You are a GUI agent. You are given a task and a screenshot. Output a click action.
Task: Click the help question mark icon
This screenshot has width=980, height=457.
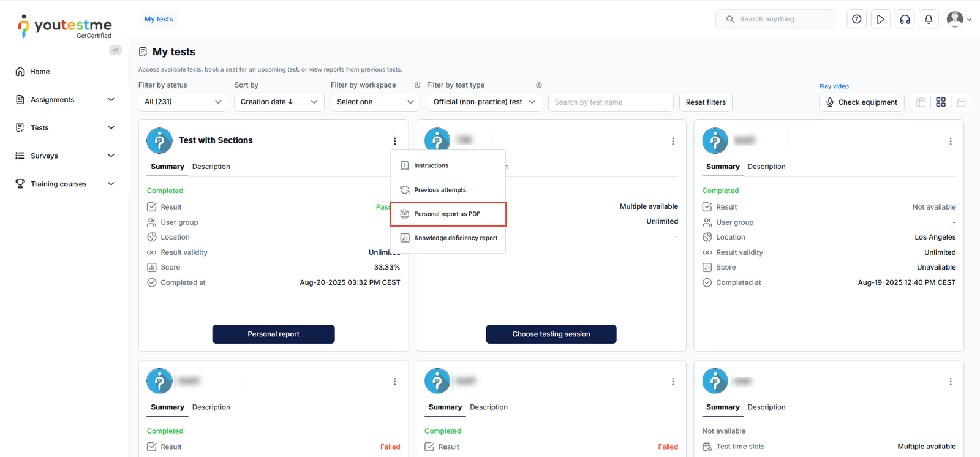pyautogui.click(x=856, y=19)
